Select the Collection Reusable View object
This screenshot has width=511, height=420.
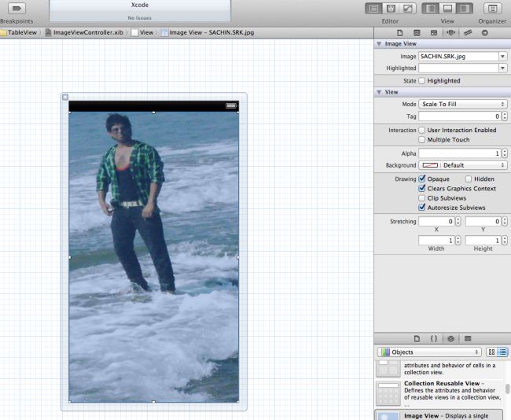click(440, 393)
